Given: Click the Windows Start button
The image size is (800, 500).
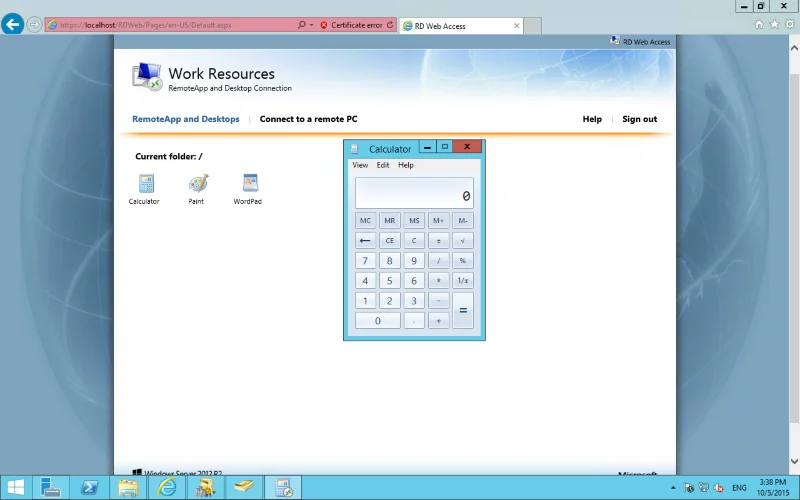Looking at the screenshot, I should click(16, 487).
